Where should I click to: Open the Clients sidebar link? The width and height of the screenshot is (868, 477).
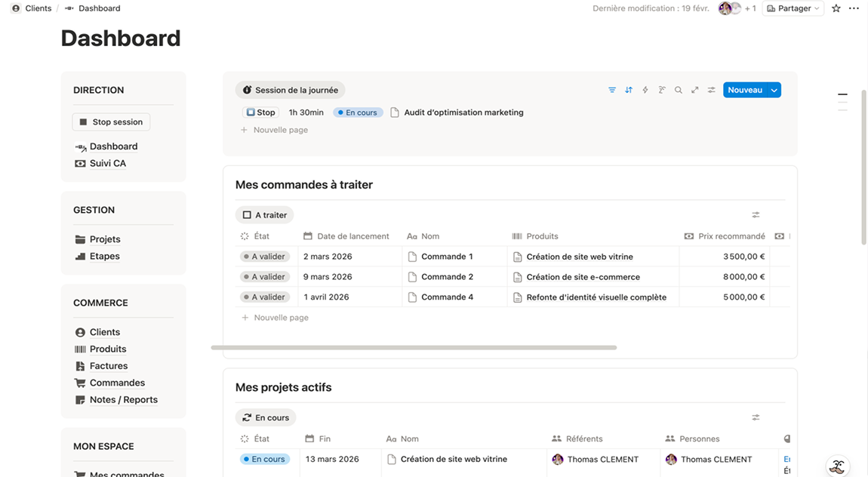click(x=97, y=332)
